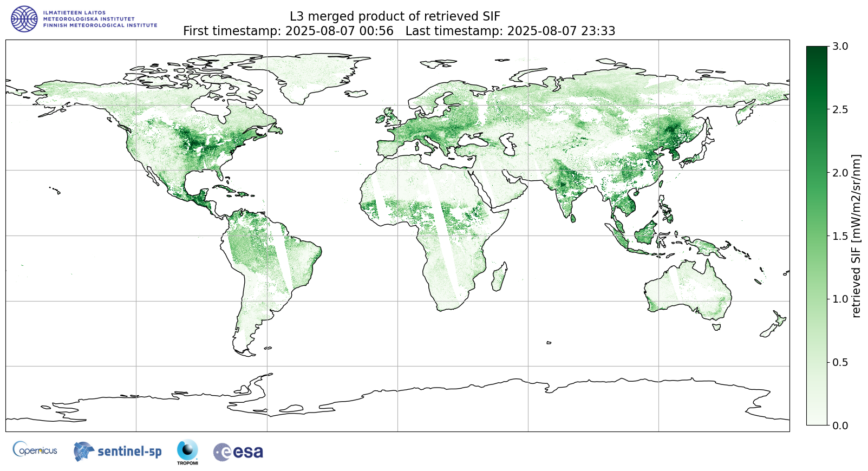Click the 0.0 tick label on colorbar

pos(840,426)
